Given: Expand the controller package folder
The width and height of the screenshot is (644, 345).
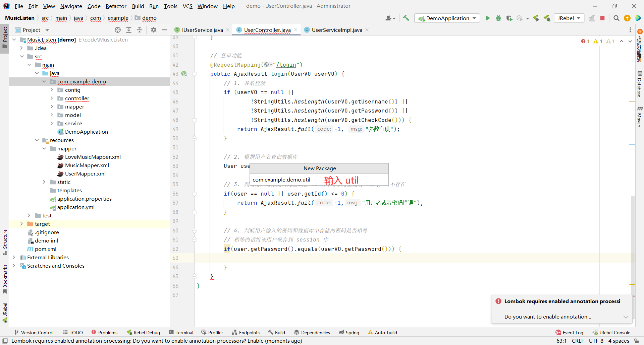Looking at the screenshot, I should point(52,98).
